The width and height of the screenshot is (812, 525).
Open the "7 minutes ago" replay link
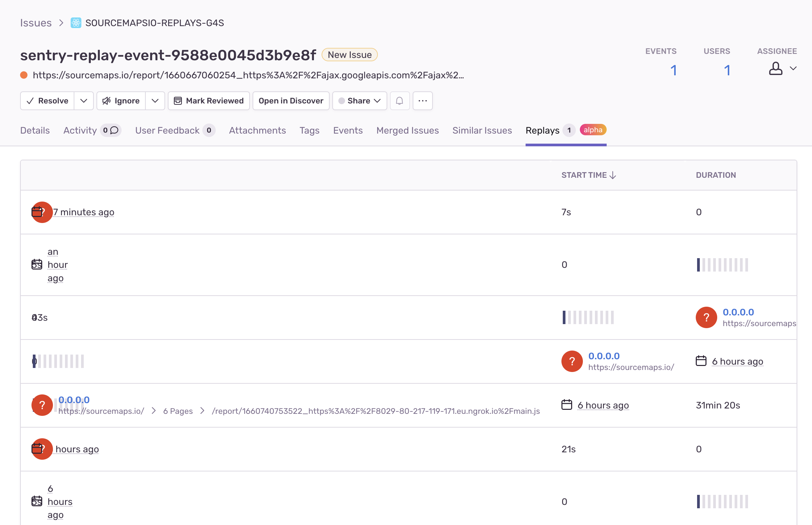click(x=83, y=212)
